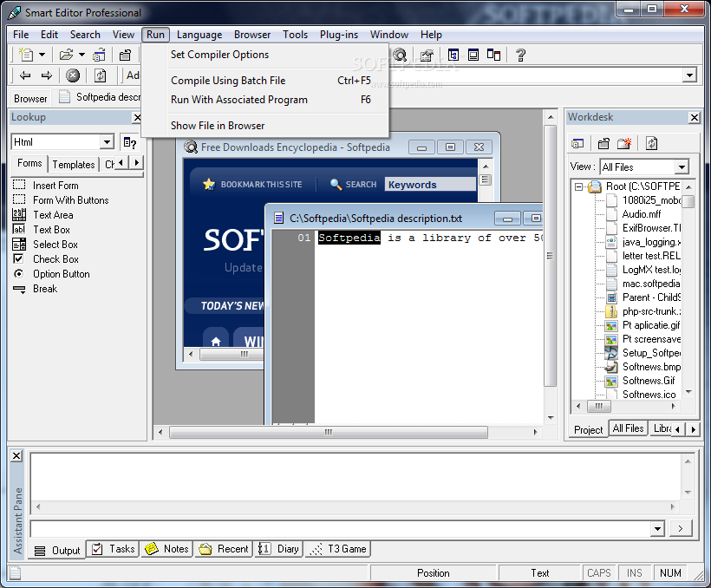Click Text Area in Lookup list
This screenshot has width=711, height=588.
pyautogui.click(x=43, y=215)
